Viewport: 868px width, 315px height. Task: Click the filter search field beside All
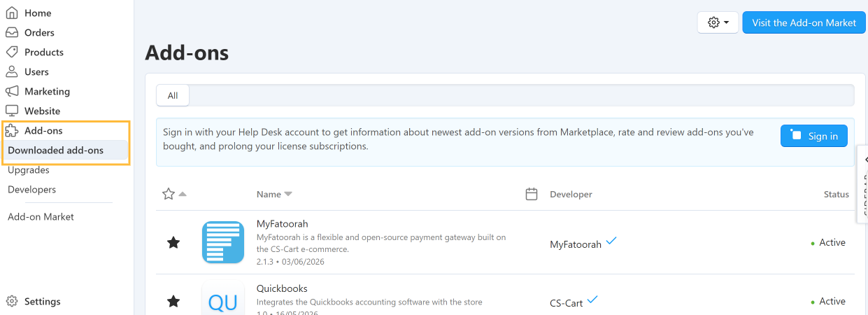[x=521, y=96]
